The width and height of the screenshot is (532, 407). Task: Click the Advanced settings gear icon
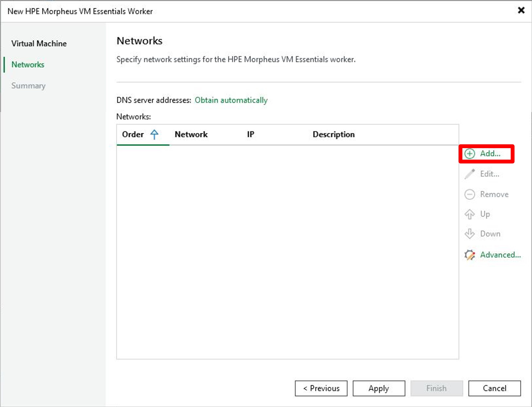click(x=470, y=255)
